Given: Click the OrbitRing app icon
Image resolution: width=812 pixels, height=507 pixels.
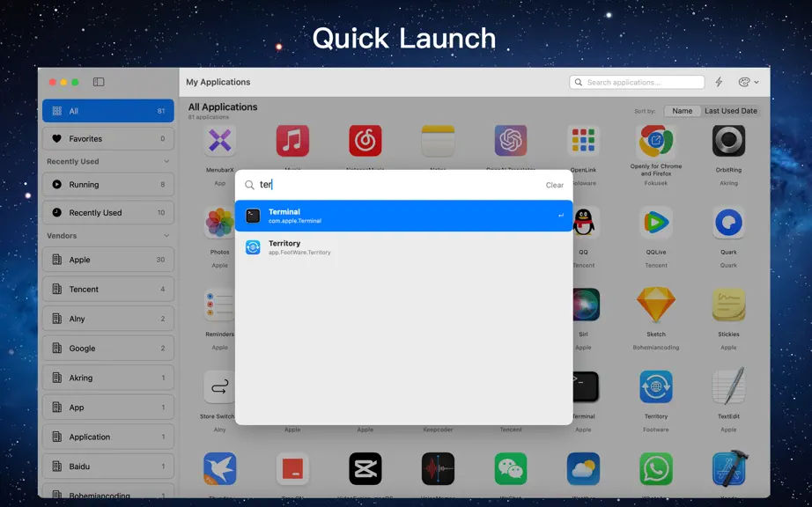Looking at the screenshot, I should [x=728, y=140].
